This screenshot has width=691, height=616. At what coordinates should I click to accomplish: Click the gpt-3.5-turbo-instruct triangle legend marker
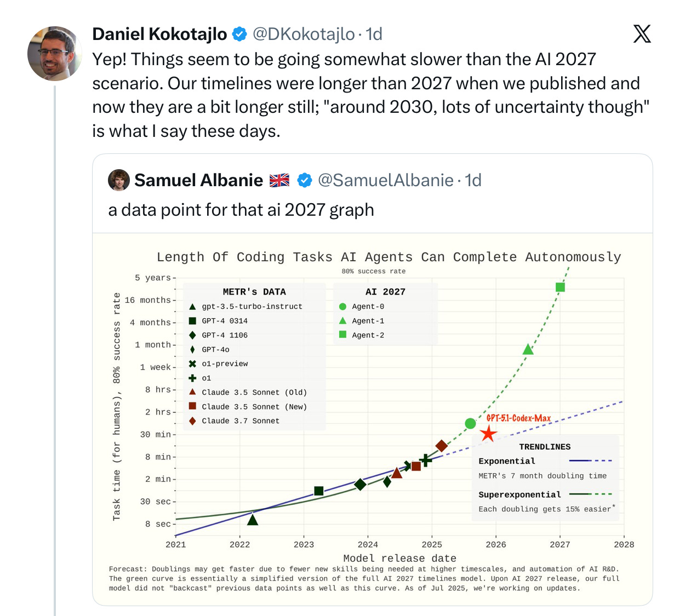point(193,306)
